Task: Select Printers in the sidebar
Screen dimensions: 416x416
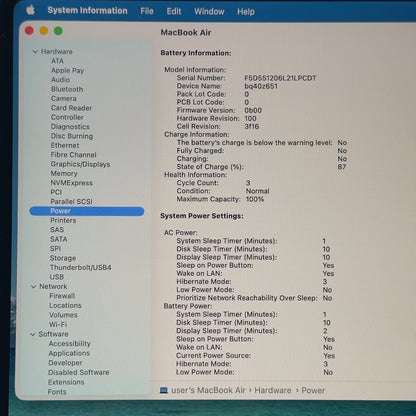Action: [63, 220]
